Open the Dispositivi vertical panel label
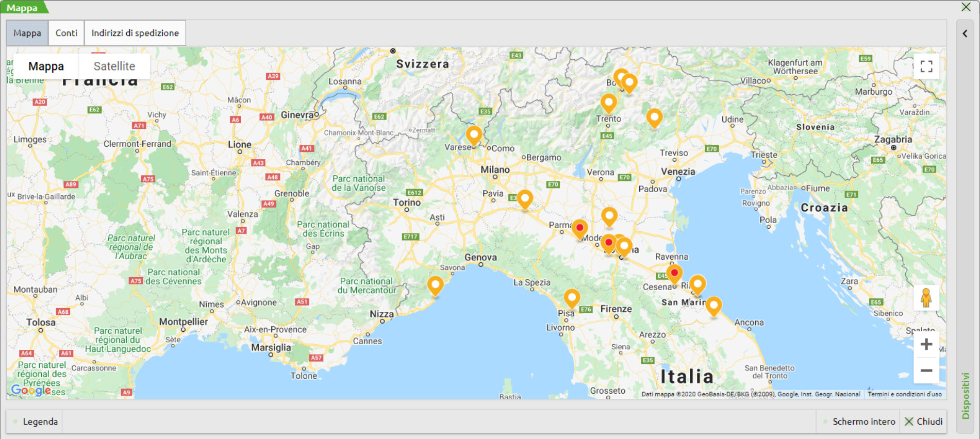Viewport: 980px width, 439px height. (965, 395)
